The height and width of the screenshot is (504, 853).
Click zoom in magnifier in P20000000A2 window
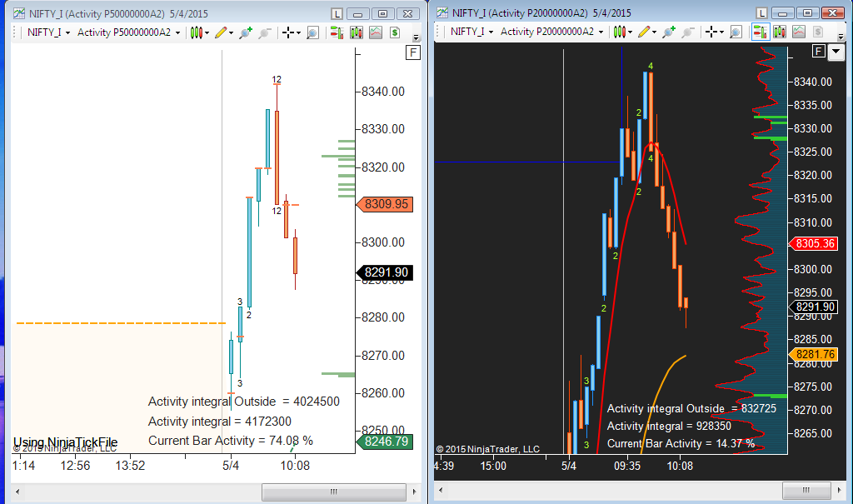coord(669,32)
